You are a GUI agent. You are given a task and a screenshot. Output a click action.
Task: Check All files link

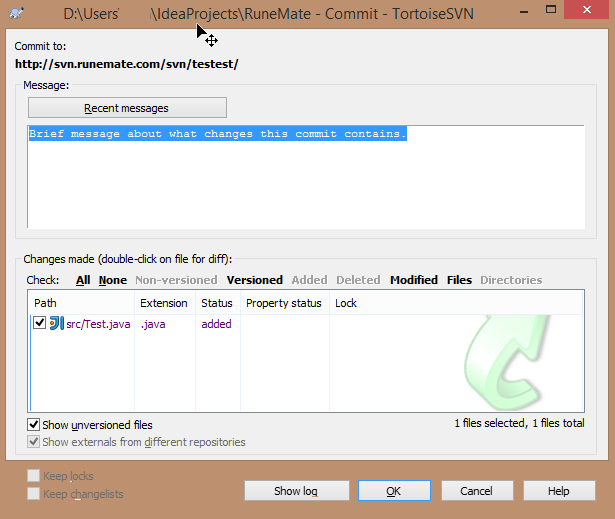[83, 280]
